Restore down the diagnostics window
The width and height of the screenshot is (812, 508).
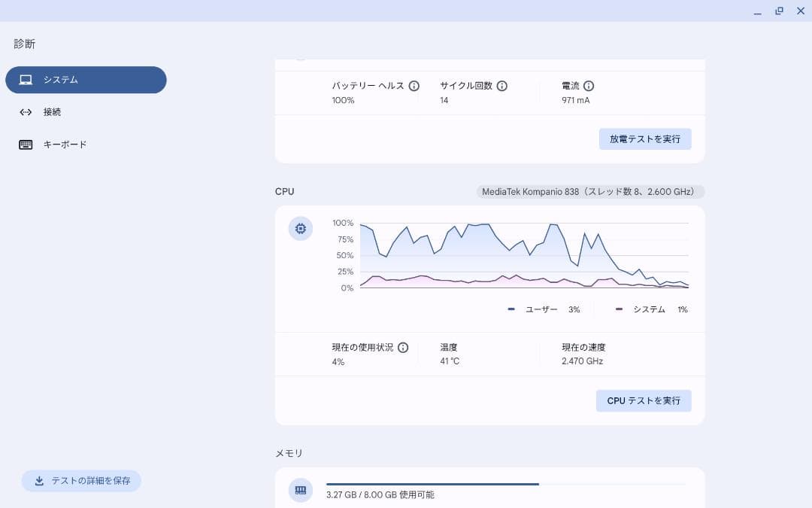[x=779, y=11]
